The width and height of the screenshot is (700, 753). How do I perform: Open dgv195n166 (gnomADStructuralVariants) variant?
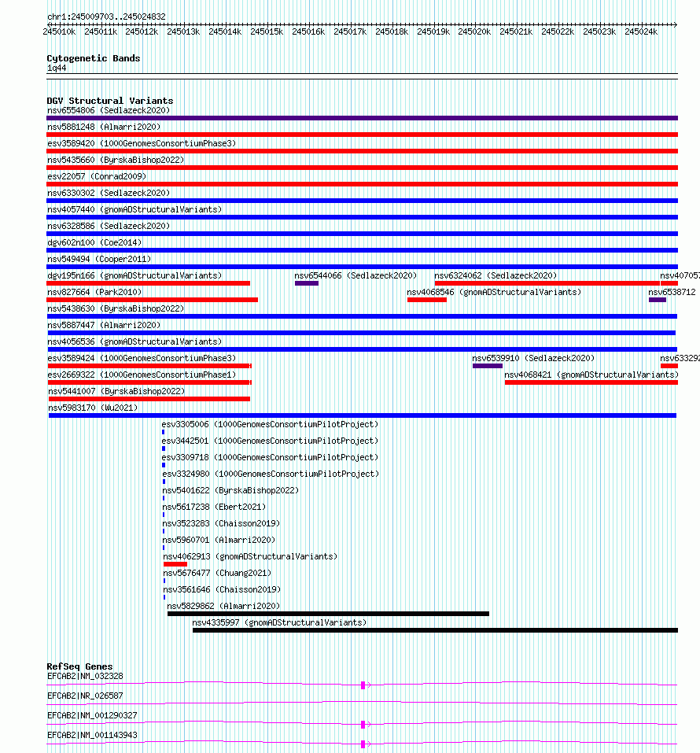(134, 275)
